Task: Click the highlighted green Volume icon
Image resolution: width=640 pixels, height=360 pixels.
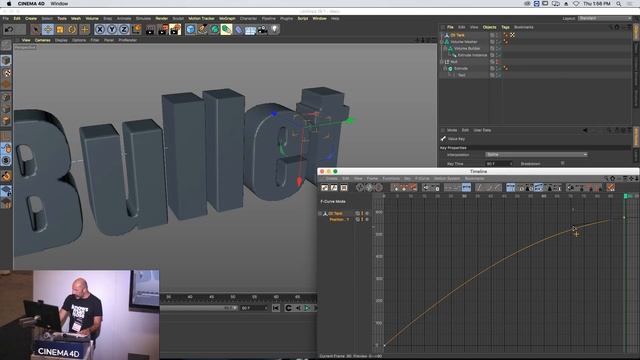Action: 226,29
